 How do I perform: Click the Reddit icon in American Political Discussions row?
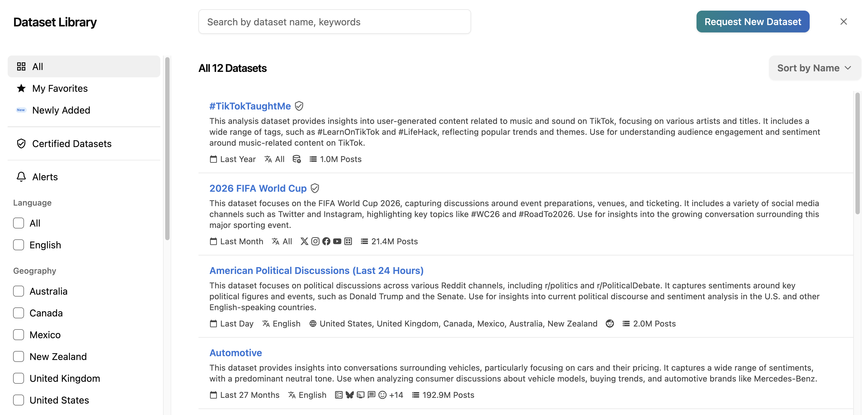point(610,324)
